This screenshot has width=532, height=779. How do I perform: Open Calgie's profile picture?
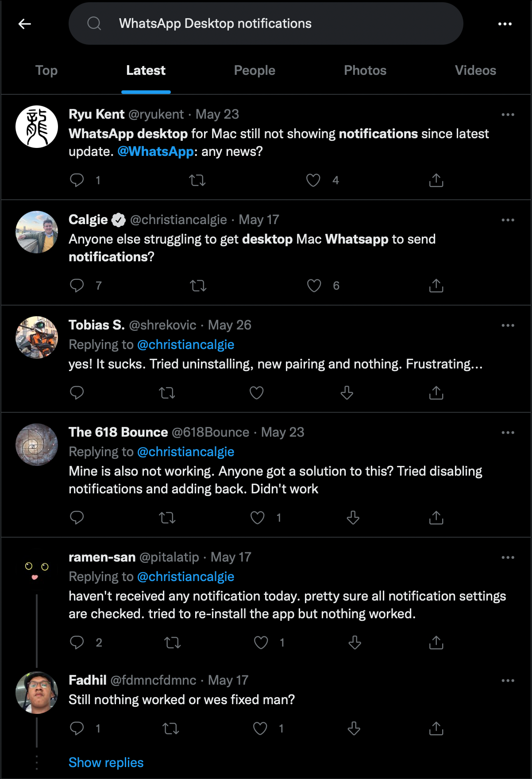pos(37,232)
